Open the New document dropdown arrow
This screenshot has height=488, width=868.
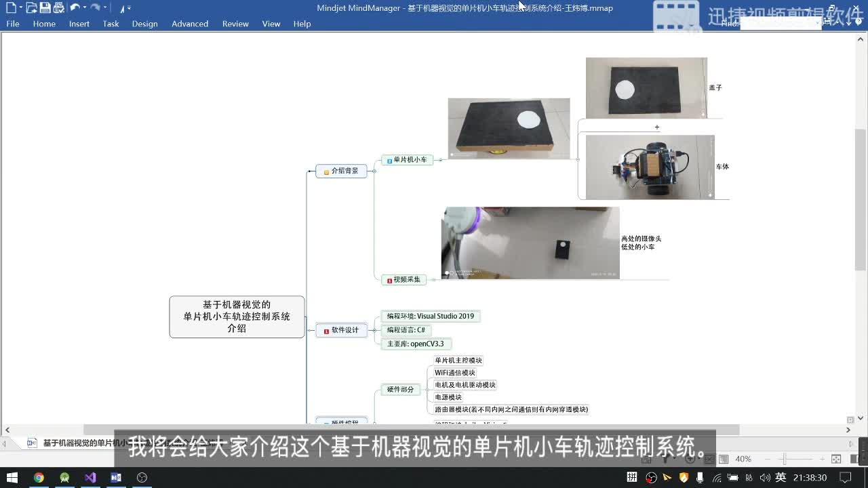click(20, 8)
